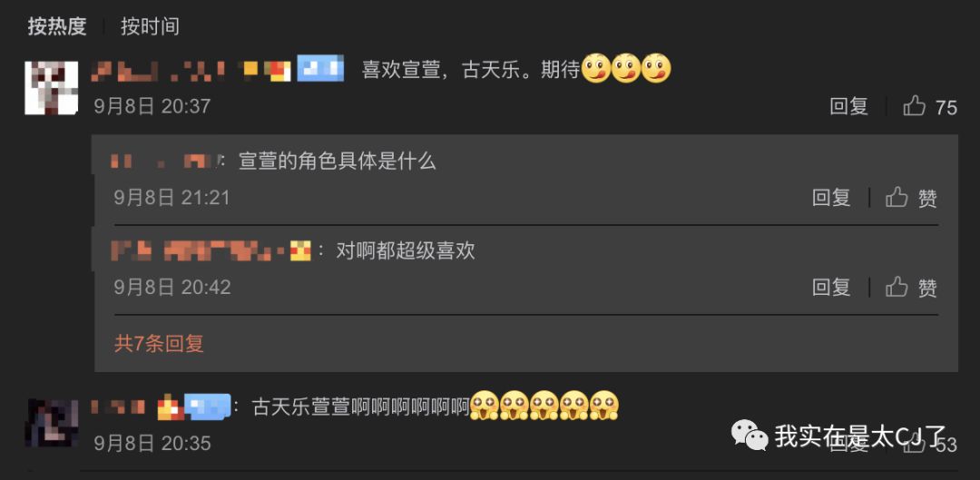Open the second commenter's avatar
Viewport: 980px width, 480px height.
(x=51, y=423)
